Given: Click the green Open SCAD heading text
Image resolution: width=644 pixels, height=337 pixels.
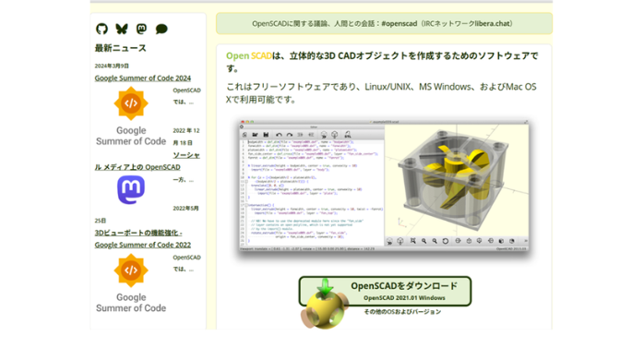Looking at the screenshot, I should 249,56.
